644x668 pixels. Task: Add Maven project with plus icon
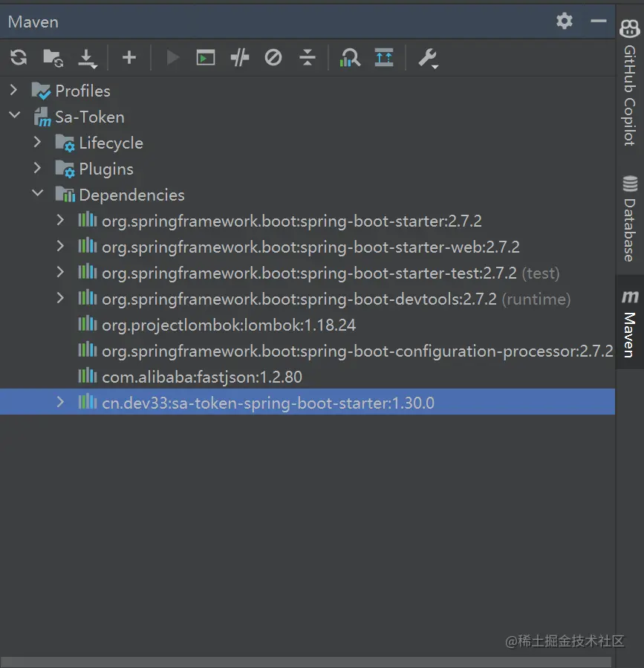click(129, 57)
